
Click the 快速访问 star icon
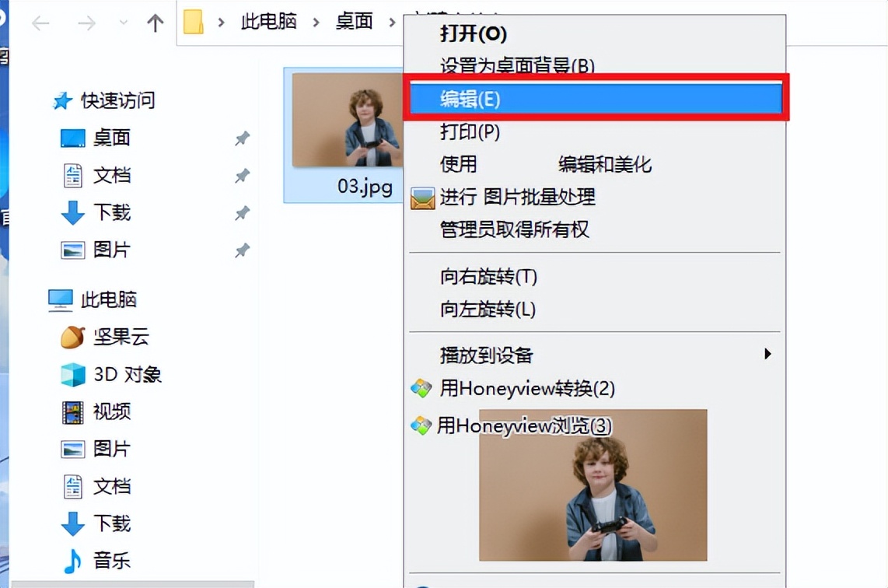click(x=62, y=101)
